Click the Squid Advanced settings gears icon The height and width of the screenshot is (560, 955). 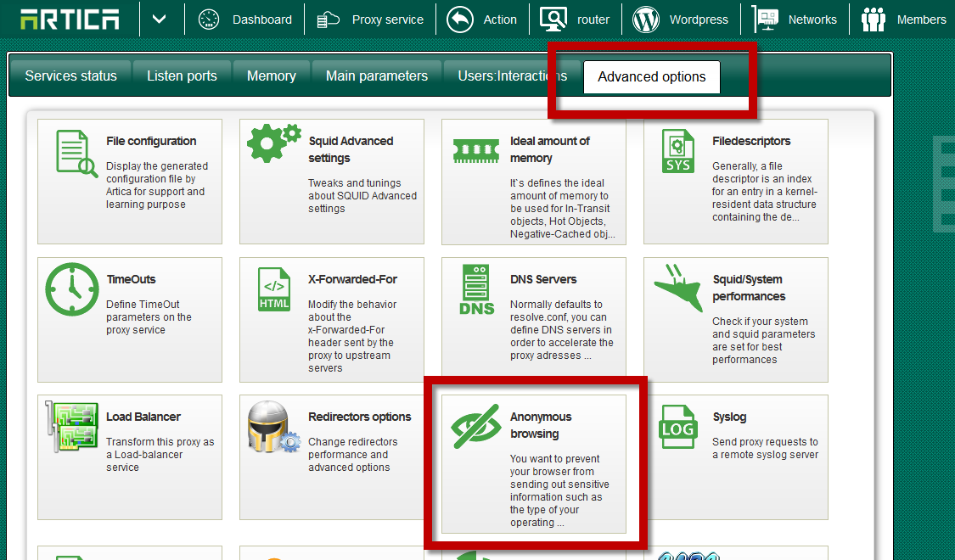tap(274, 143)
